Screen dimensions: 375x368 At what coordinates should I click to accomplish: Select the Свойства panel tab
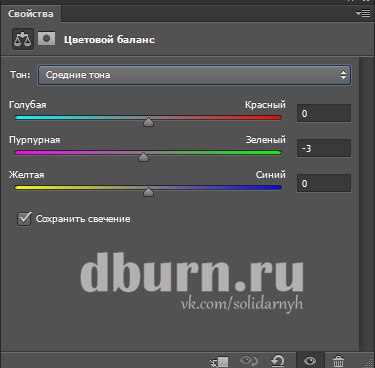coord(31,14)
